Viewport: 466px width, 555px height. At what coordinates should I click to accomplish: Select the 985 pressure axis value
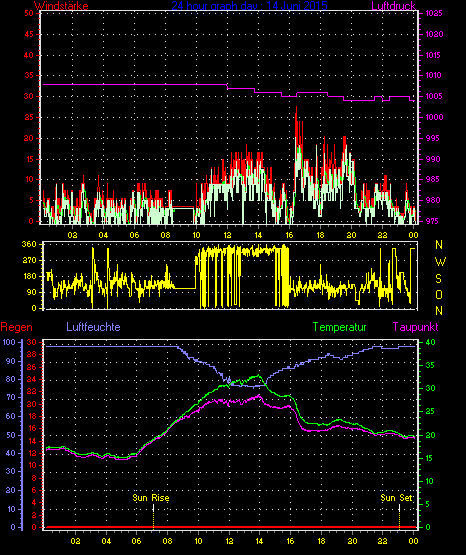point(432,179)
